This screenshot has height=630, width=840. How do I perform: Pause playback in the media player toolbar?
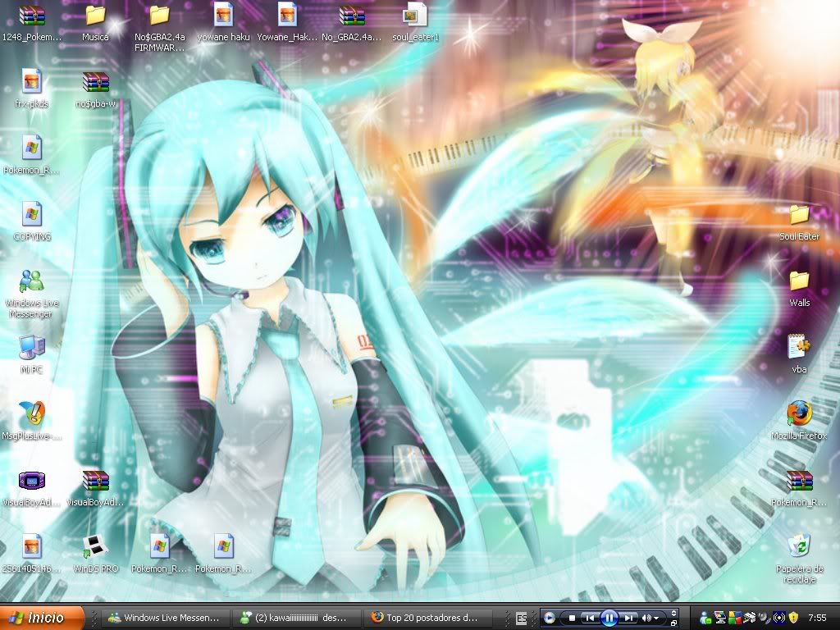point(609,618)
